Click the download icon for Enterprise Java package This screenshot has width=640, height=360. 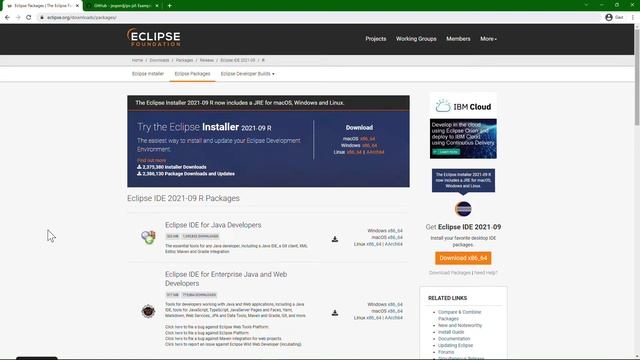(x=335, y=313)
